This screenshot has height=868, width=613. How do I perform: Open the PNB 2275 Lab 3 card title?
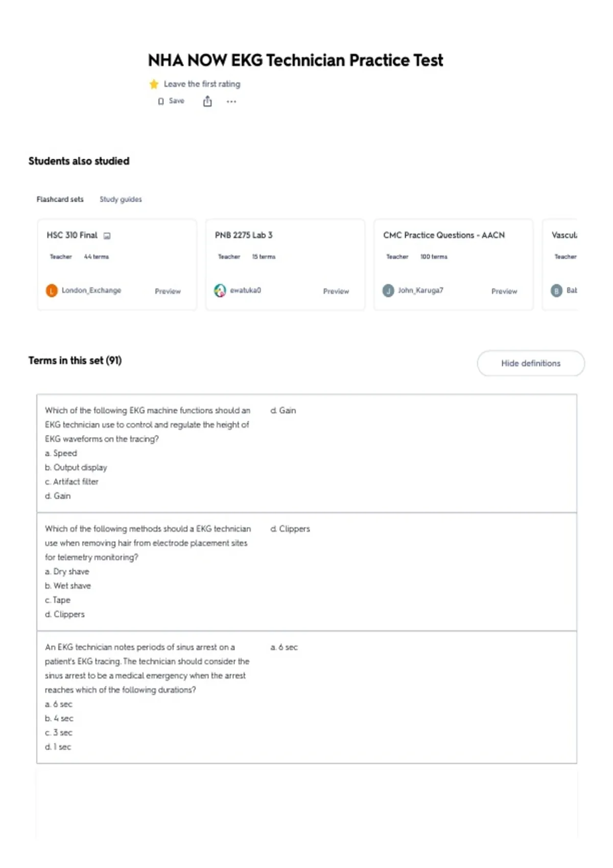point(244,235)
